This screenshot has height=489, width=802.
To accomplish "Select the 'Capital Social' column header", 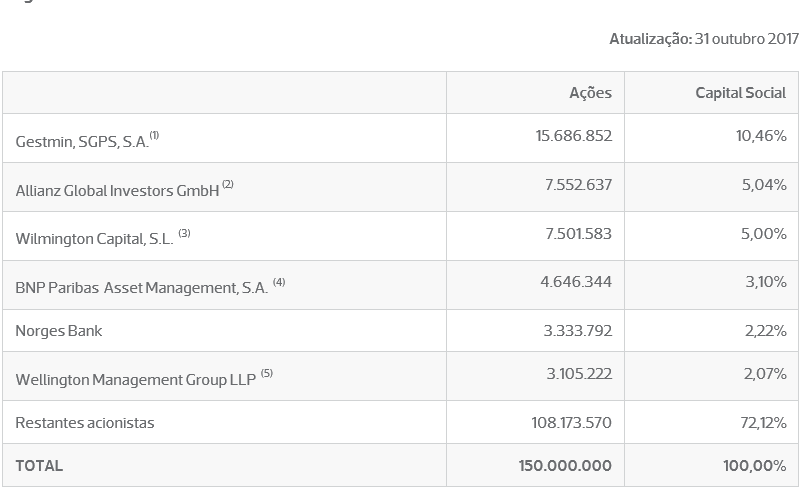I will (741, 93).
